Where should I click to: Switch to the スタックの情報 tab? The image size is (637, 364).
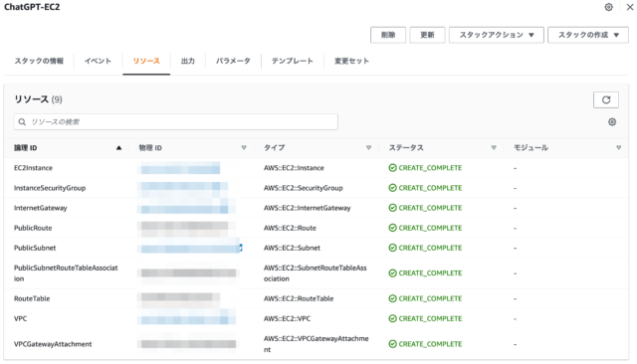coord(39,61)
